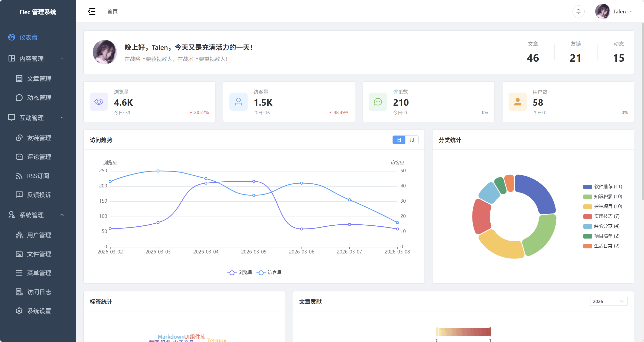Open the Talen user dropdown arrow
Screen dimensions: 644x342
pos(631,11)
